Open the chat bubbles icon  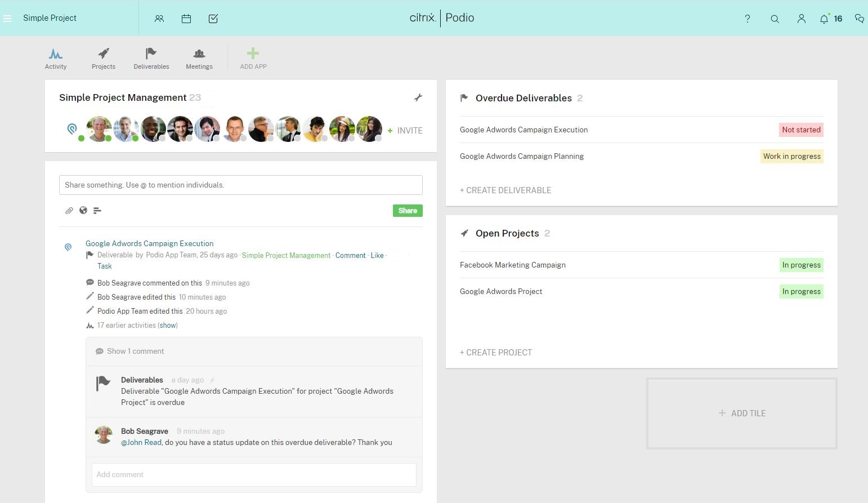[859, 19]
